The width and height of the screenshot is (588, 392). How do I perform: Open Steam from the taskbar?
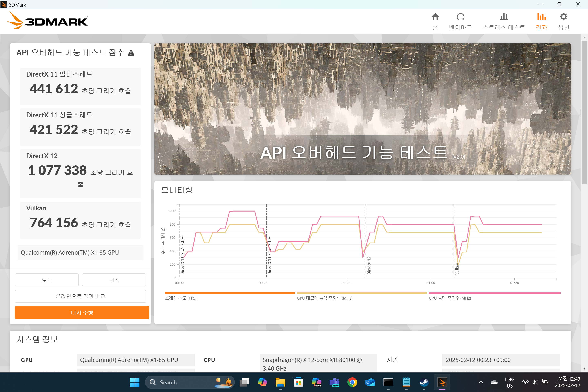click(x=424, y=382)
